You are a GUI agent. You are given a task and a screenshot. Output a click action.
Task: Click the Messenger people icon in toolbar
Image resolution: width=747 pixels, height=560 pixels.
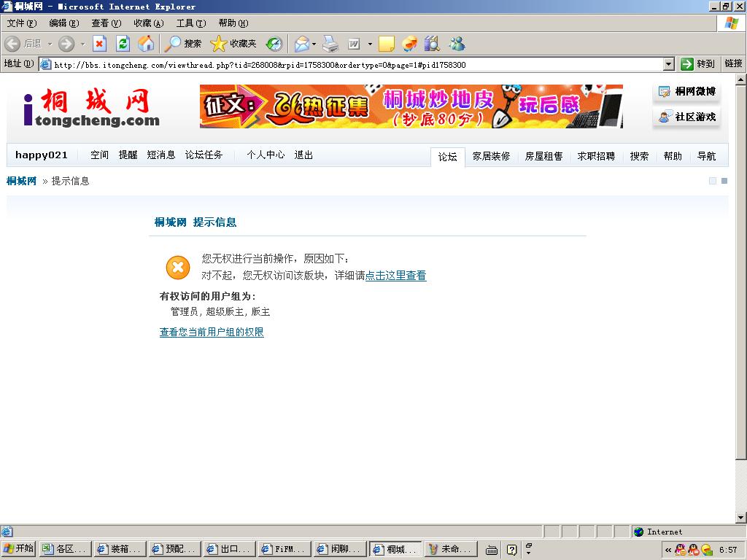point(457,44)
